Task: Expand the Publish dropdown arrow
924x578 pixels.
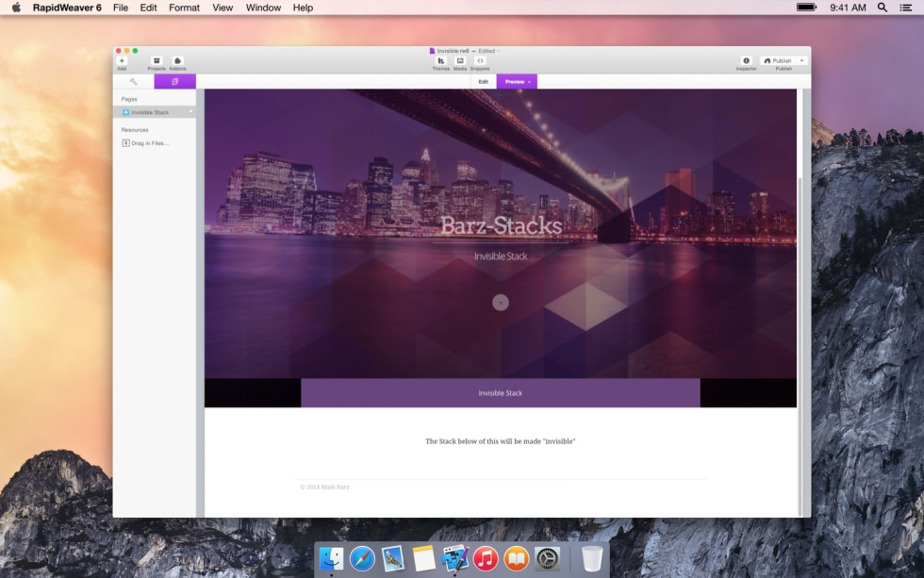Action: click(x=801, y=60)
